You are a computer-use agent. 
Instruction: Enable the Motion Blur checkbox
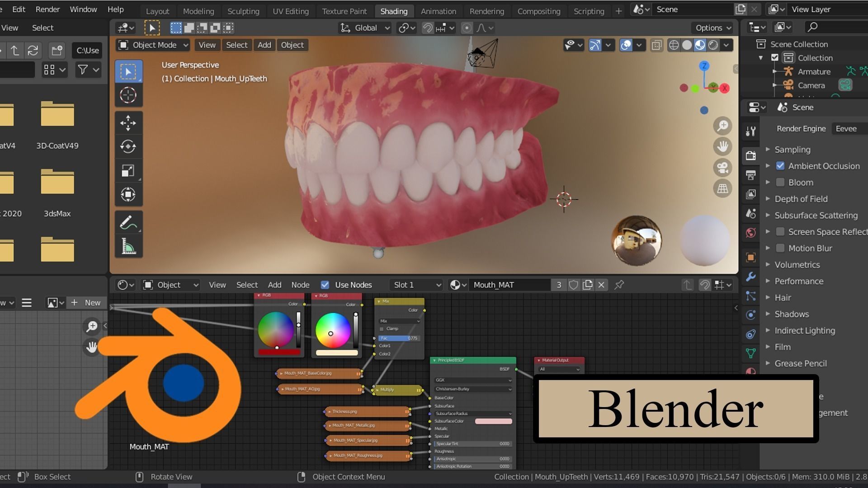(x=780, y=248)
